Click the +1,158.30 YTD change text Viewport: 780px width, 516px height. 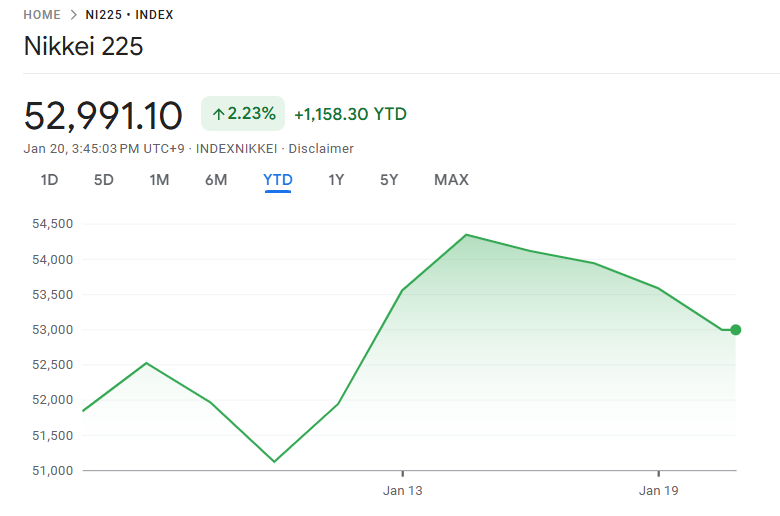[351, 114]
